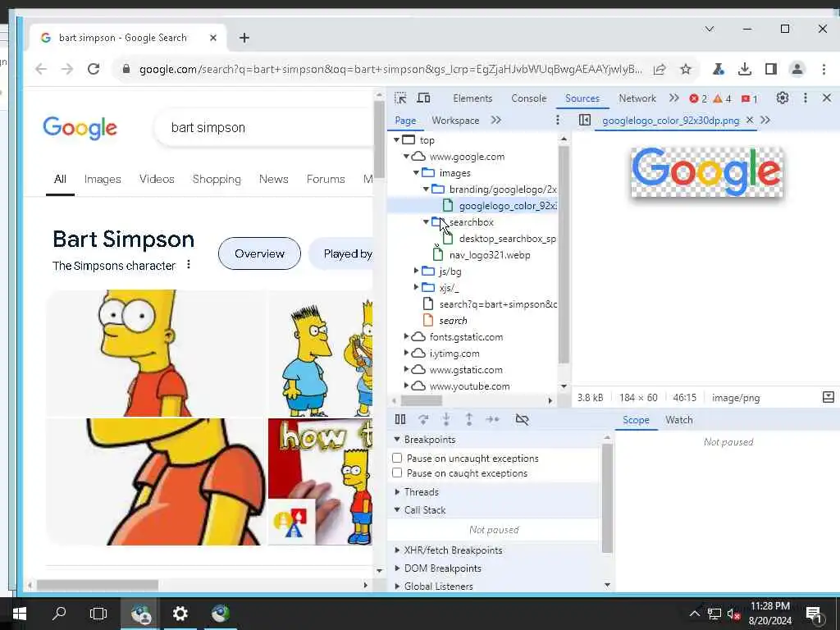Open Windows Start menu

(x=20, y=614)
